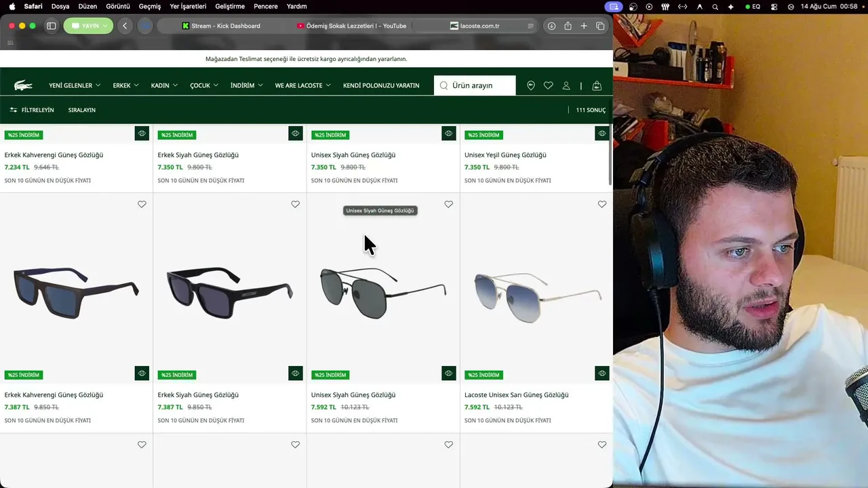Favorite the Erkek Kahverengi sunglasses at 7.387 TL

pyautogui.click(x=142, y=204)
